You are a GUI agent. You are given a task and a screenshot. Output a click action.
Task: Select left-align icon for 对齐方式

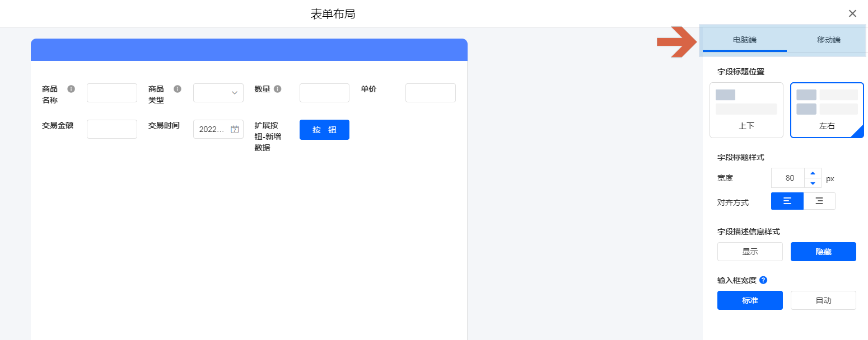tap(787, 201)
